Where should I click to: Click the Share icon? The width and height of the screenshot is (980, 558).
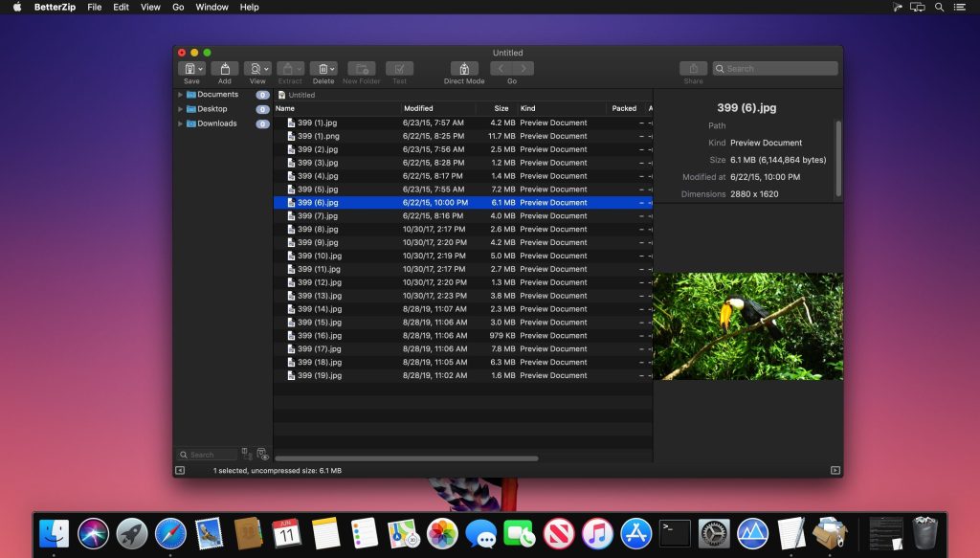[693, 68]
